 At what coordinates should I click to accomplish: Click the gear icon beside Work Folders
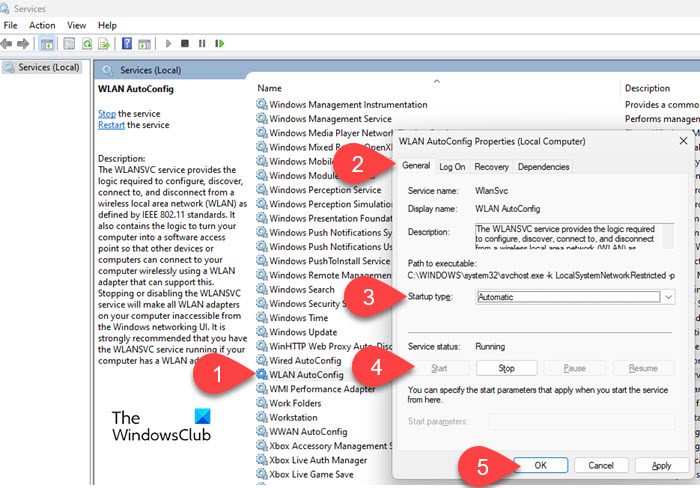pyautogui.click(x=262, y=403)
